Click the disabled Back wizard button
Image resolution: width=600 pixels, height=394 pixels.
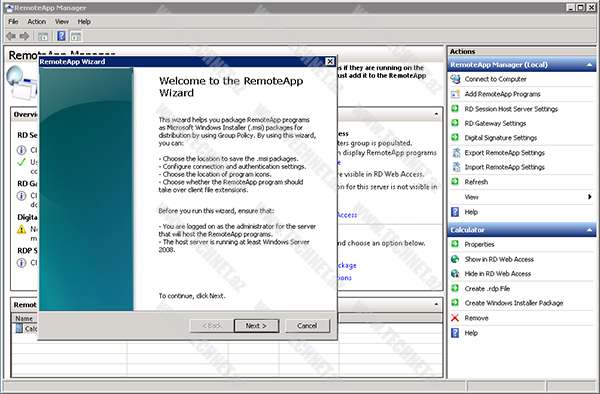pyautogui.click(x=212, y=326)
